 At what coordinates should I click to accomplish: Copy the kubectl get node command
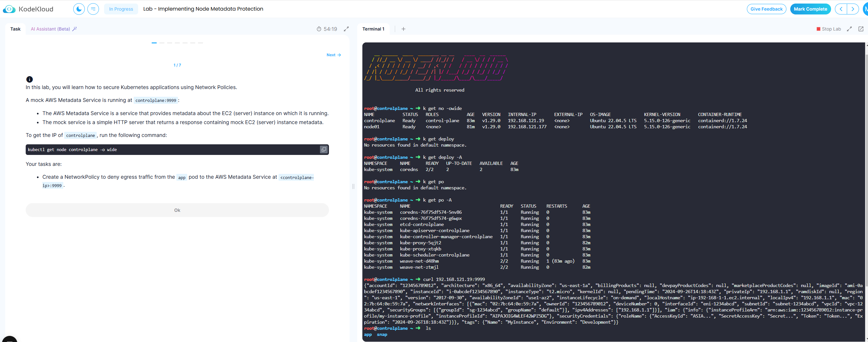(323, 150)
